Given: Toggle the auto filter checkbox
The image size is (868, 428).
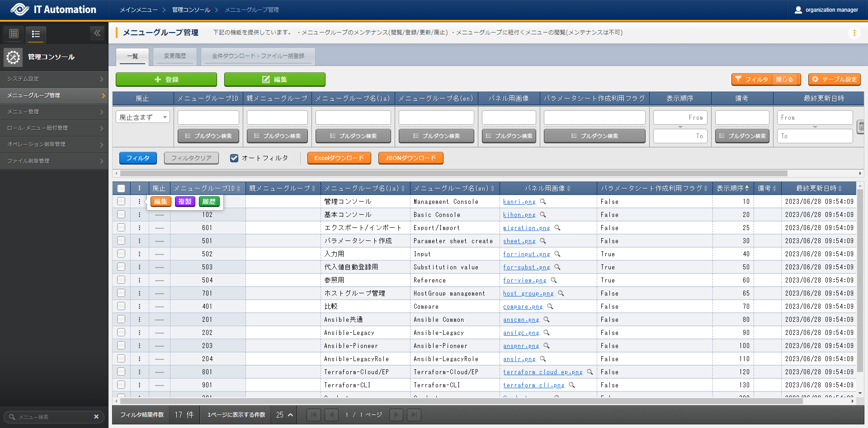Looking at the screenshot, I should 234,158.
